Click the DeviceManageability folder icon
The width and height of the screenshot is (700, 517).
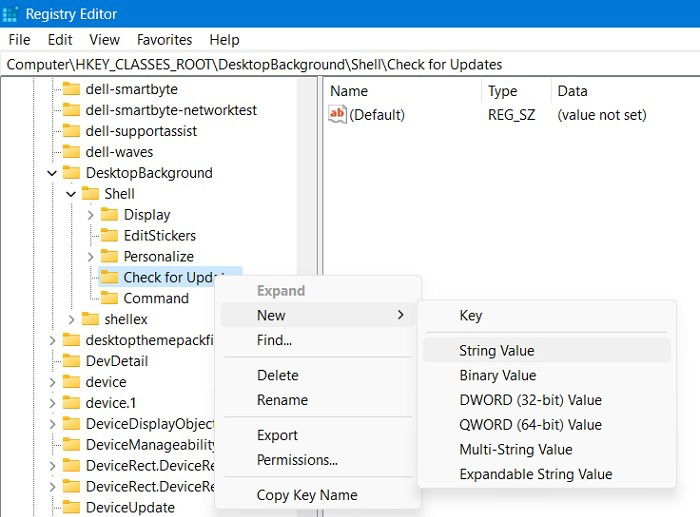pyautogui.click(x=71, y=445)
